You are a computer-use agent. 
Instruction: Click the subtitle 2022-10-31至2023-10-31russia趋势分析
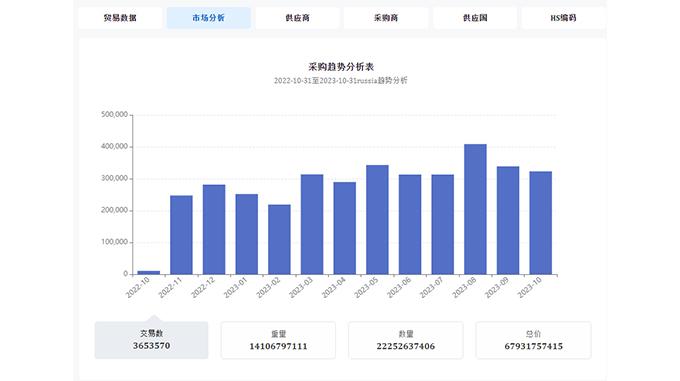[x=340, y=81]
